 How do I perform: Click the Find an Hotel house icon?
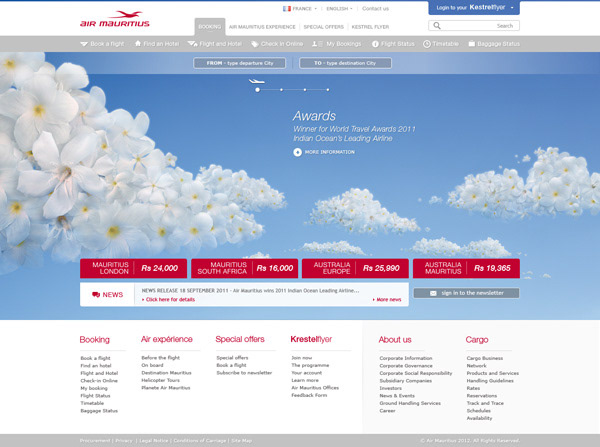click(x=138, y=44)
